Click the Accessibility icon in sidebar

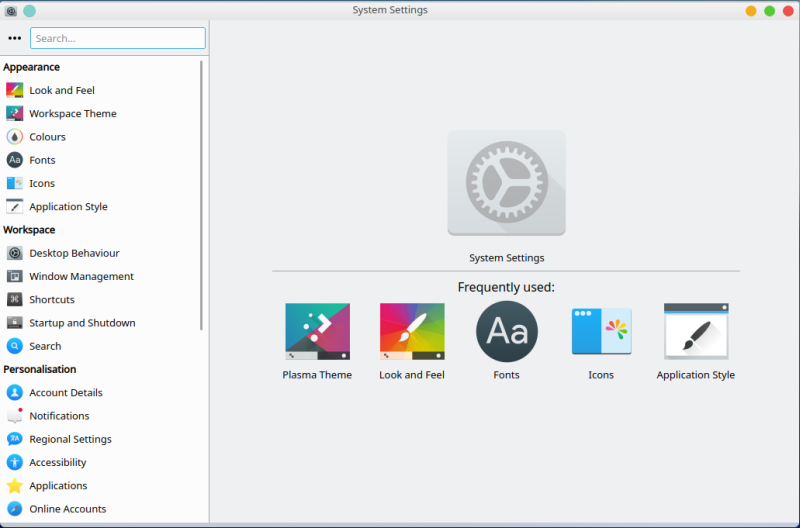[x=15, y=462]
